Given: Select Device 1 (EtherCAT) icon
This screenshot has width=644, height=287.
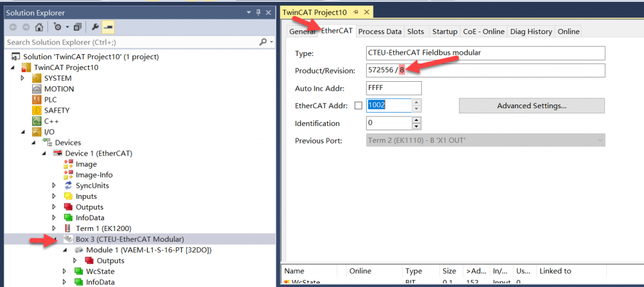Looking at the screenshot, I should (58, 154).
